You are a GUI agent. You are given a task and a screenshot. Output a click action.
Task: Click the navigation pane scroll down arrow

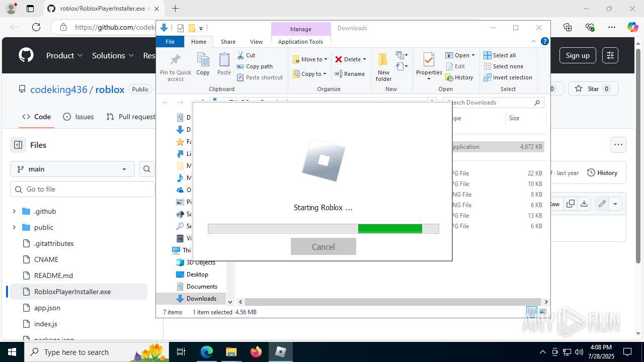pyautogui.click(x=230, y=302)
